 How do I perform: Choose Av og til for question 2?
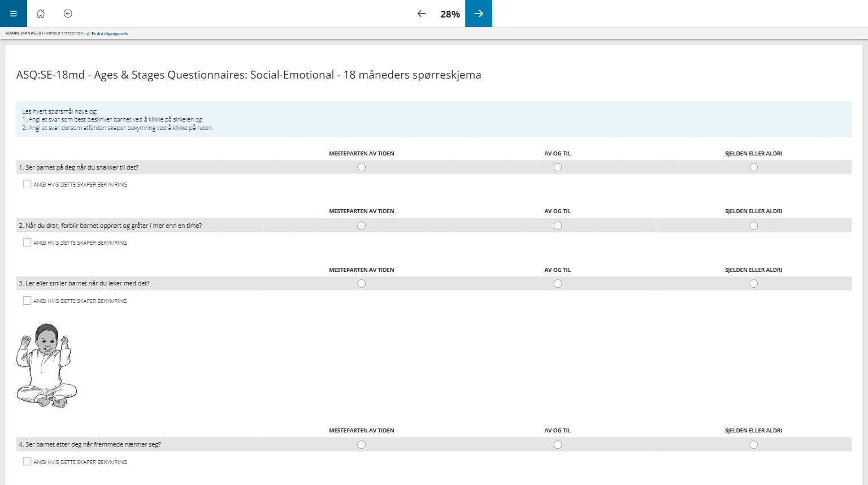coord(558,226)
